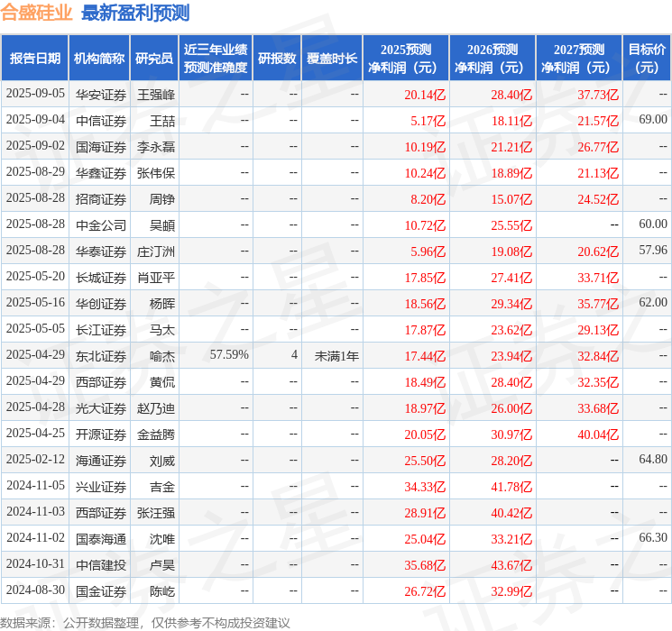The height and width of the screenshot is (631, 672).
Task: Click the 18.49亿 profit value
Action: 425,382
